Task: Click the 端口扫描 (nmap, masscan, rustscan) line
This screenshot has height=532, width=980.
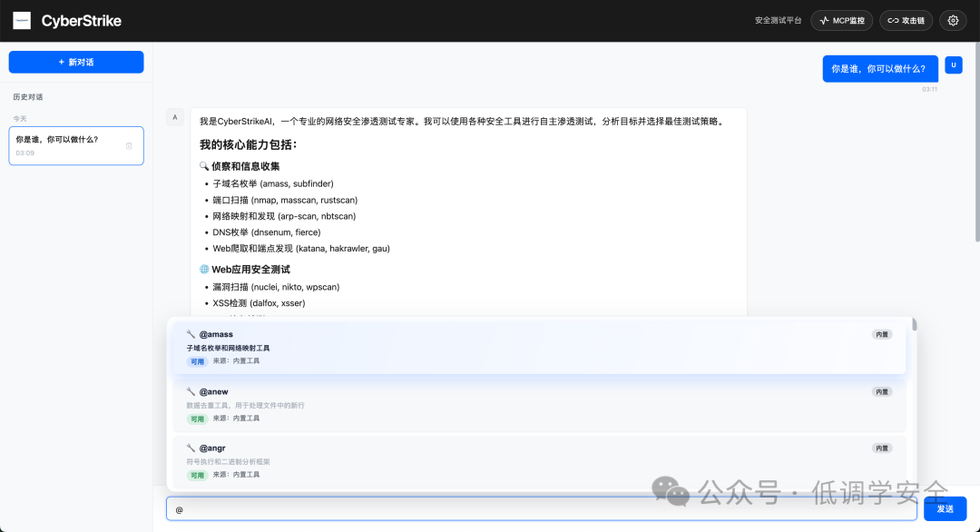Action: coord(285,200)
